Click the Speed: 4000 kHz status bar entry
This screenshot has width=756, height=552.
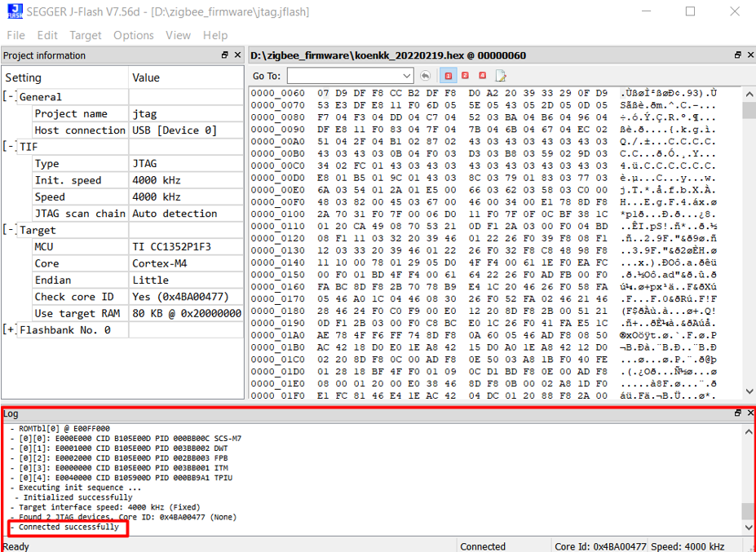(687, 546)
